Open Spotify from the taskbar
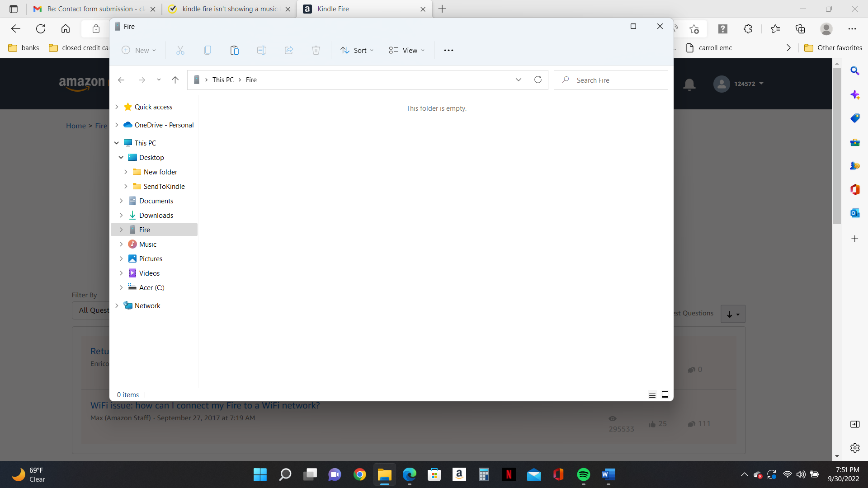The width and height of the screenshot is (868, 488). (583, 474)
